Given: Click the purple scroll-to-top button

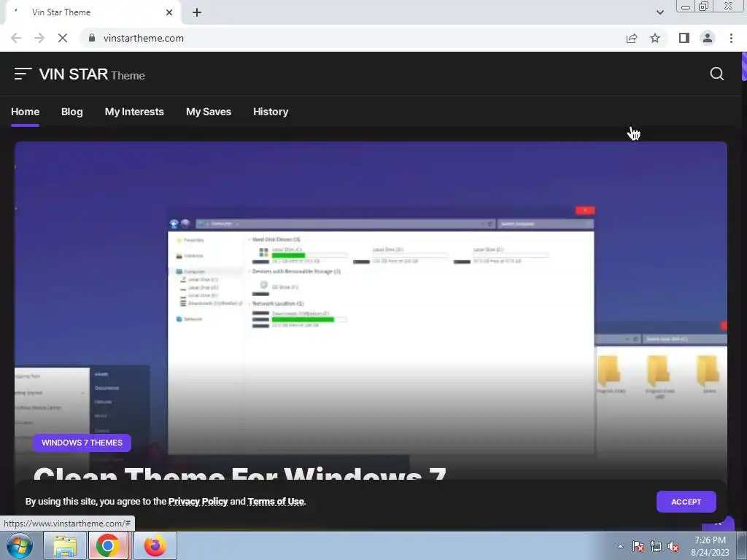Looking at the screenshot, I should point(718,523).
